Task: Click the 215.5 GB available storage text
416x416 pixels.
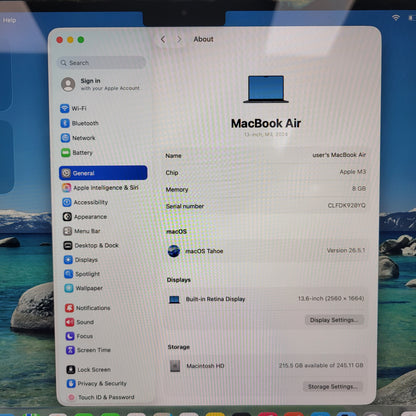Action: pos(321,365)
